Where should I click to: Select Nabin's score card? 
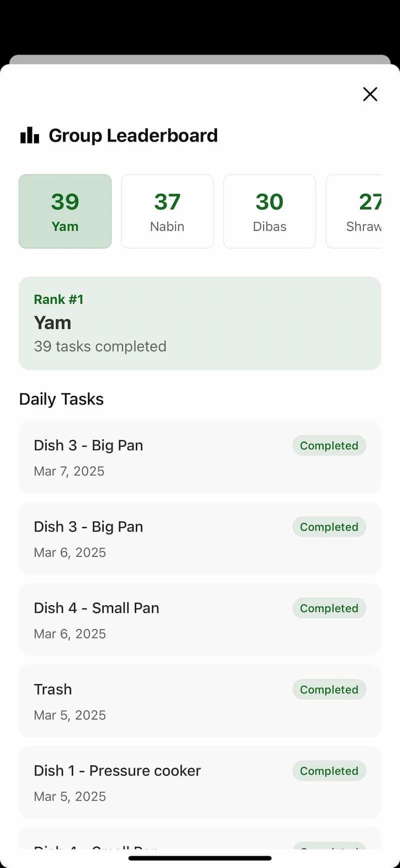(167, 211)
